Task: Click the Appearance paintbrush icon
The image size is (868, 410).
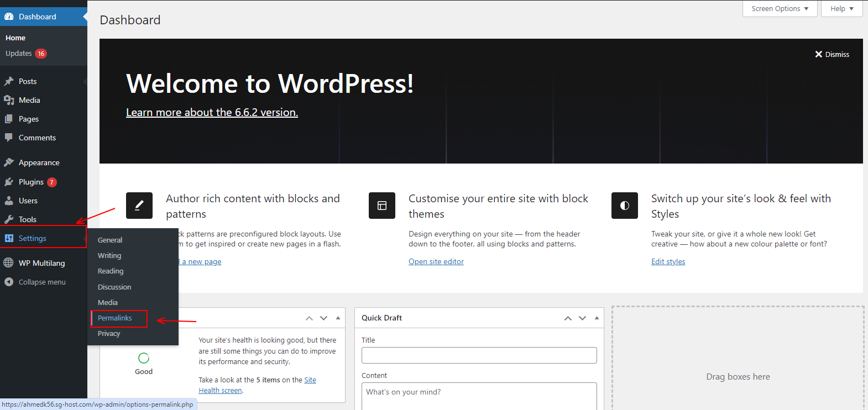Action: (x=9, y=162)
